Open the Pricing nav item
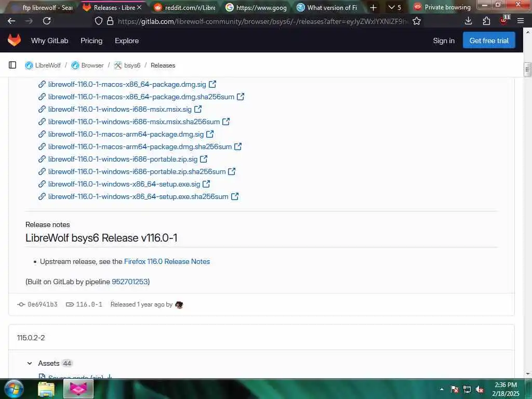 tap(91, 41)
